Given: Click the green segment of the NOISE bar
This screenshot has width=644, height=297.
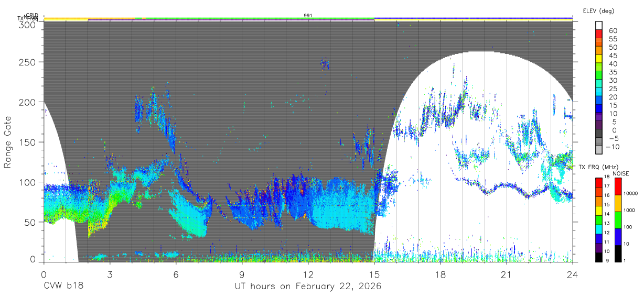Looking at the screenshot, I should point(618,220).
